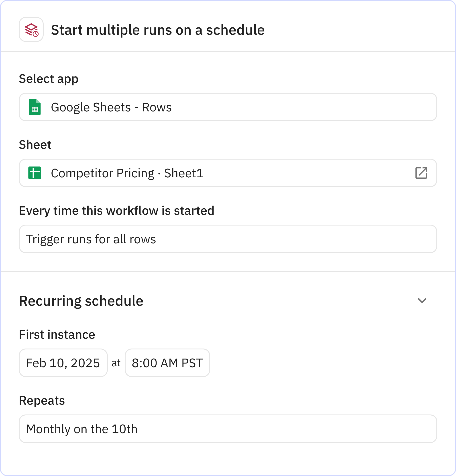The image size is (456, 476).
Task: Click the green spreadsheet icon beside Competitor Pricing
Action: coord(35,173)
